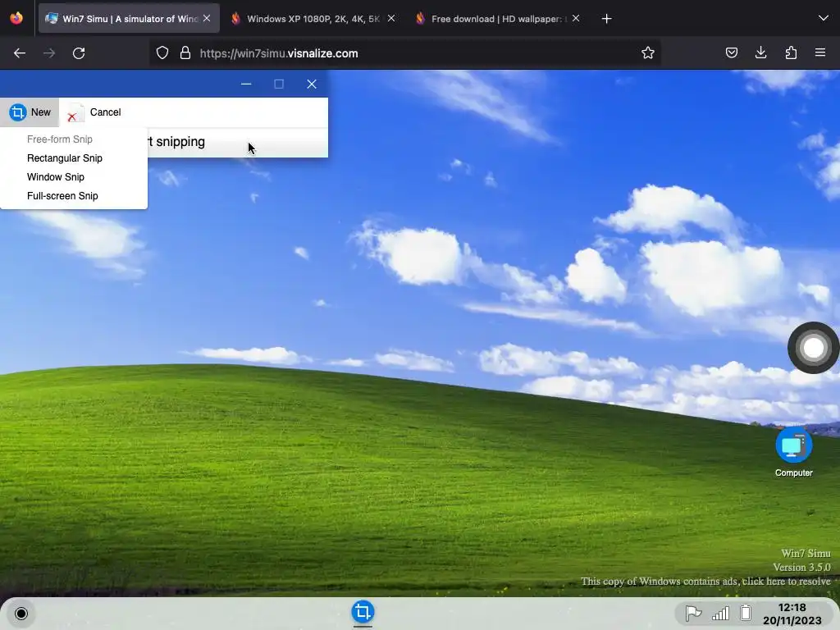Image resolution: width=840 pixels, height=630 pixels.
Task: Bookmark this page with star icon
Action: point(648,52)
